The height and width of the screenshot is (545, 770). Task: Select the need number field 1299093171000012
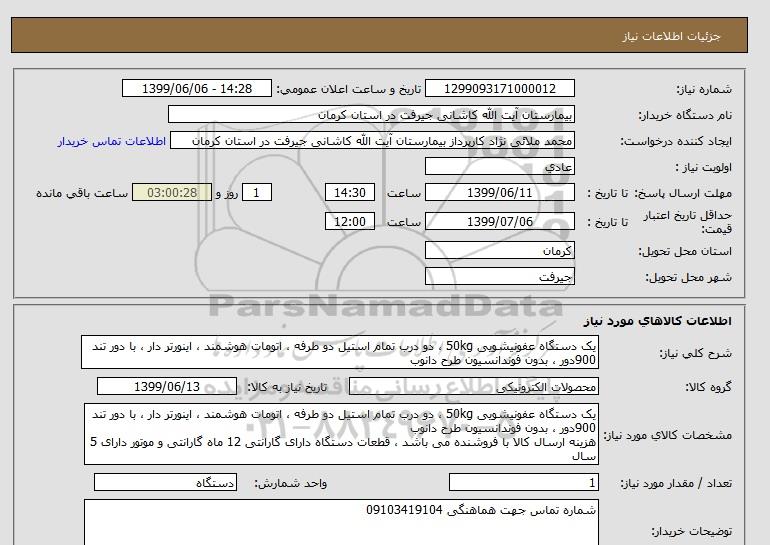[499, 89]
